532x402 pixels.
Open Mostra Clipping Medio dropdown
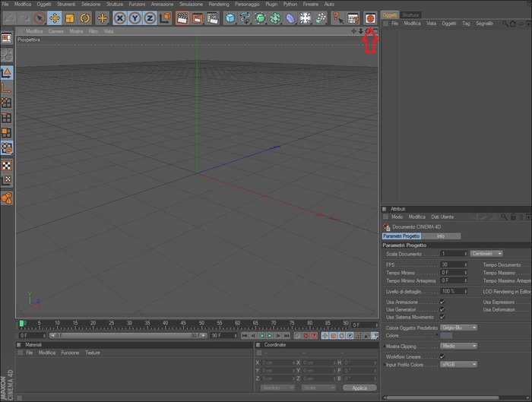pos(458,346)
